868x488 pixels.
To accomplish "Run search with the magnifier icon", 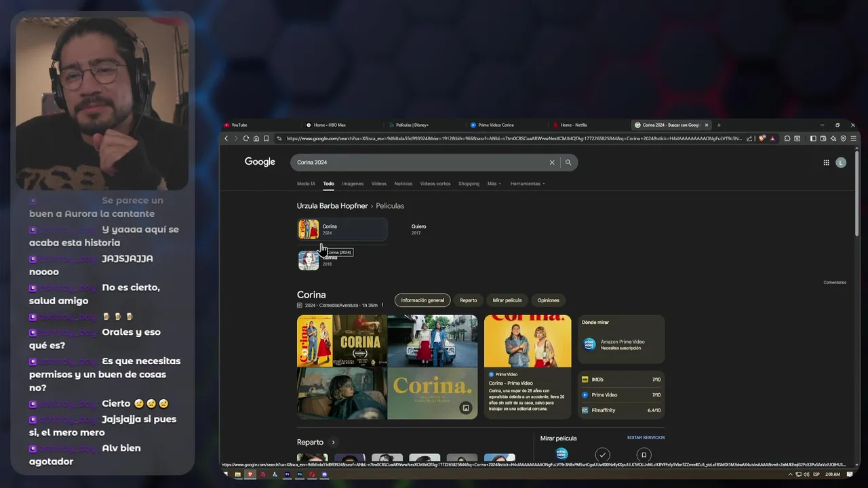I will [x=568, y=163].
